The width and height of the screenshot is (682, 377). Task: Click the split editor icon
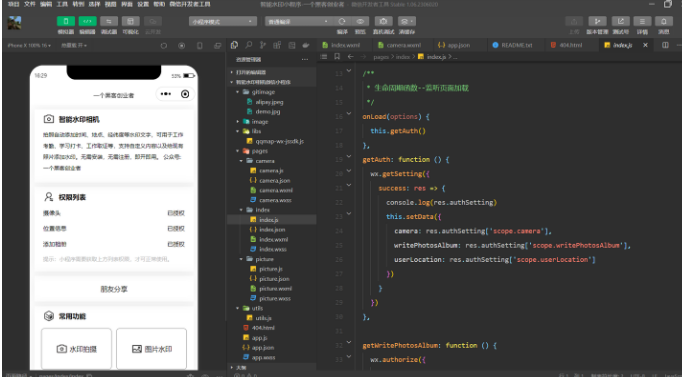[x=665, y=45]
